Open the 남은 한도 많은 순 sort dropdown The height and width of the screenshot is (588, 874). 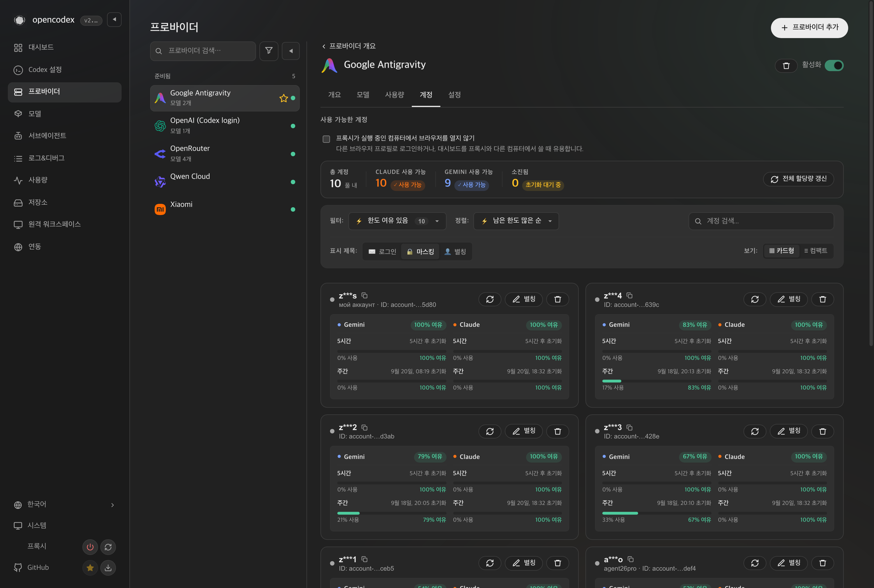[x=516, y=221]
